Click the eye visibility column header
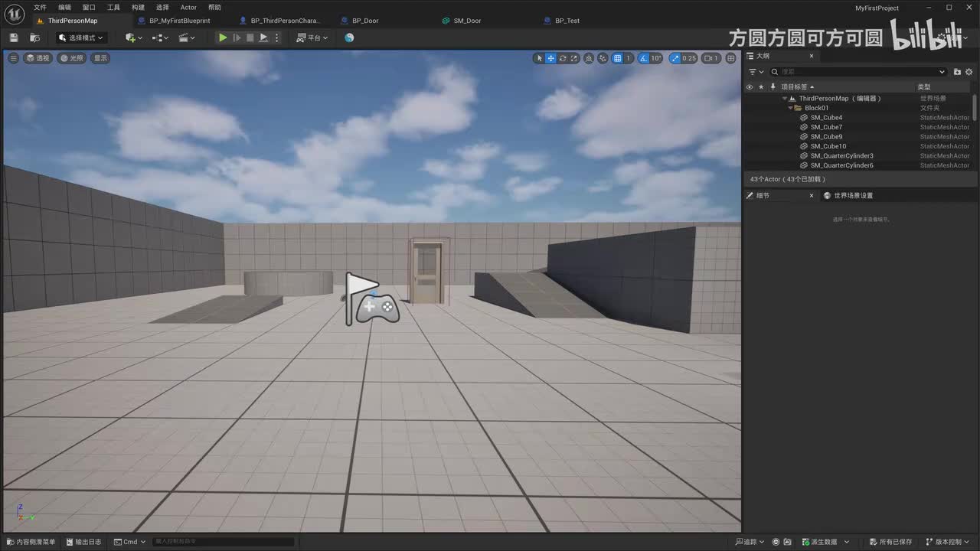Screen dimensions: 980x551 pos(750,87)
